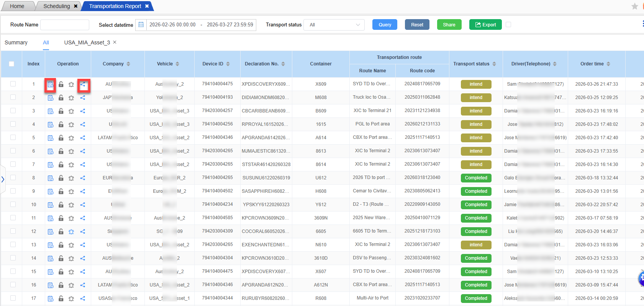The height and width of the screenshot is (306, 644).
Task: Toggle the select-all checkbox in the table header
Action: 11,64
